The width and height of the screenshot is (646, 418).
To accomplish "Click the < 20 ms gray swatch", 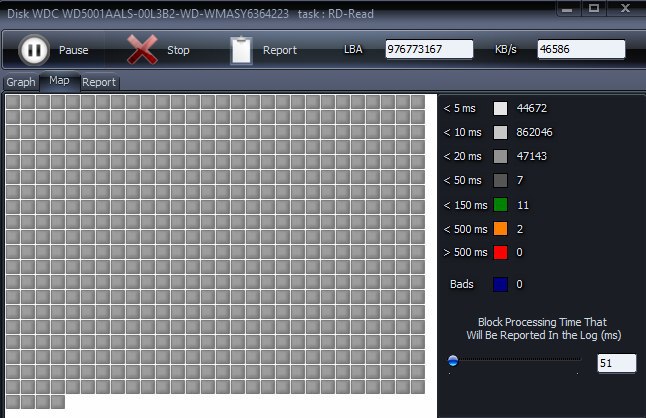I will coord(500,156).
